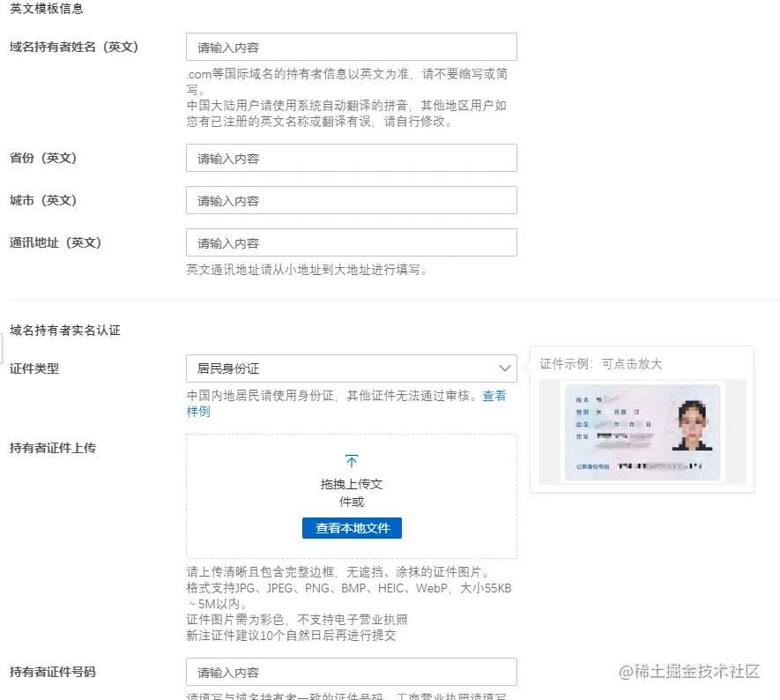This screenshot has width=780, height=700.
Task: Click the 通讯地址（英文） input field
Action: pyautogui.click(x=351, y=242)
